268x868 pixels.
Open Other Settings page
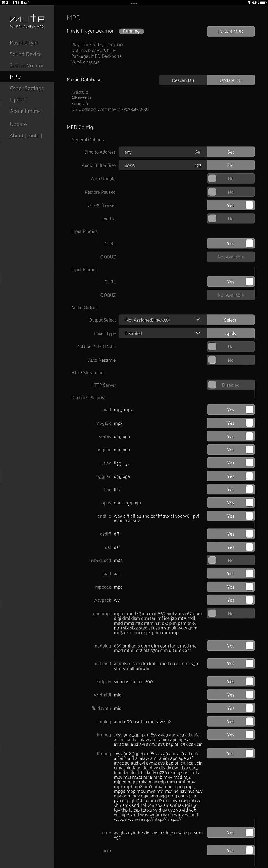point(27,88)
